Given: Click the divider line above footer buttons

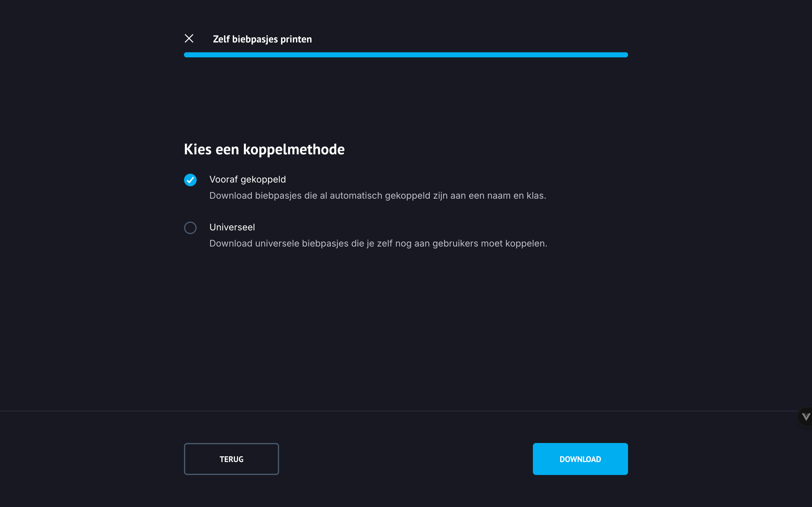Looking at the screenshot, I should pyautogui.click(x=369, y=411).
